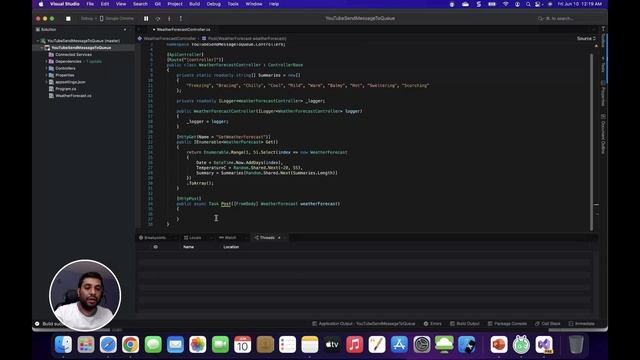The width and height of the screenshot is (640, 360).
Task: Open the Debug configuration selector
Action: click(x=88, y=18)
